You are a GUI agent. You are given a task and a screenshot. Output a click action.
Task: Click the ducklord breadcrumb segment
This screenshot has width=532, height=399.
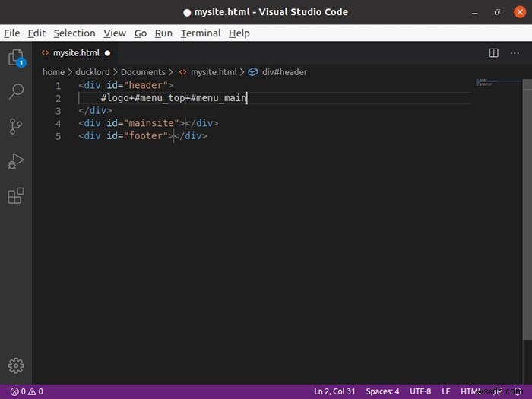[93, 72]
